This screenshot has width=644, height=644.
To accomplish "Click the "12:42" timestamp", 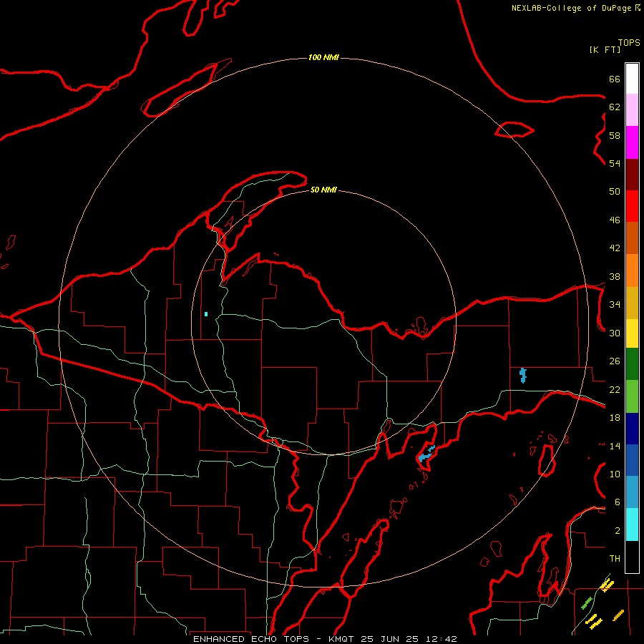I will point(440,639).
